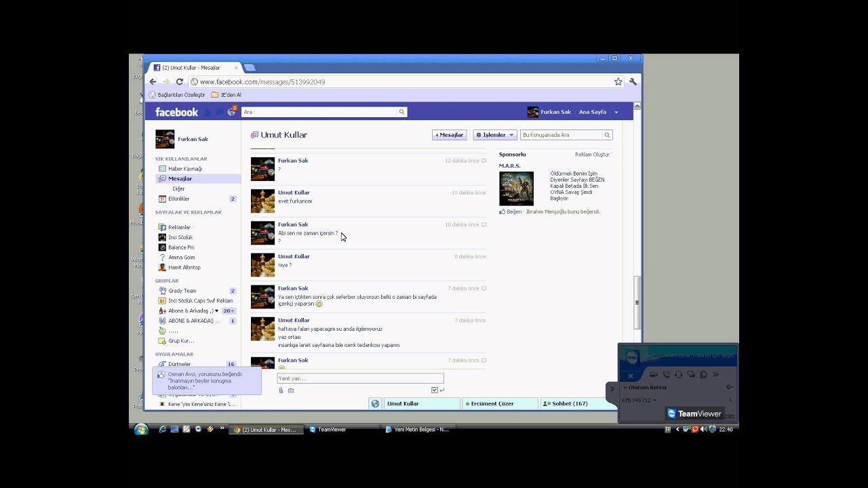The width and height of the screenshot is (868, 488).
Task: Click the Grady Team group icon
Action: 162,291
